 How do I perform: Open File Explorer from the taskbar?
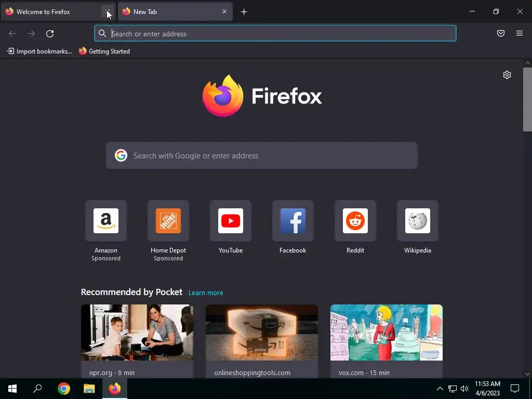click(x=89, y=389)
